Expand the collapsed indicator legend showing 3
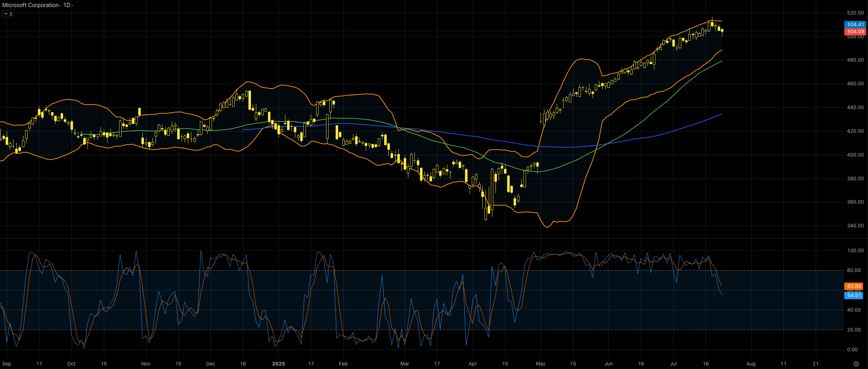The height and width of the screenshot is (369, 868). [x=8, y=14]
